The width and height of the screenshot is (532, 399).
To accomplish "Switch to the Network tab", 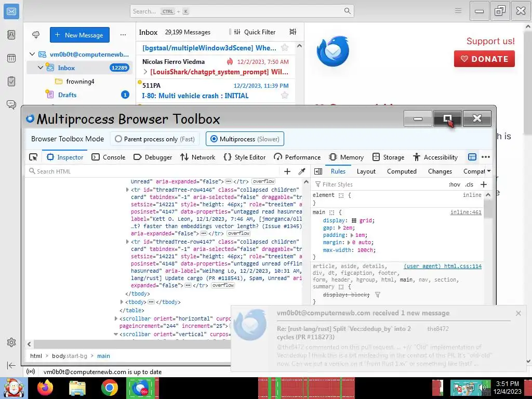I will [x=198, y=157].
